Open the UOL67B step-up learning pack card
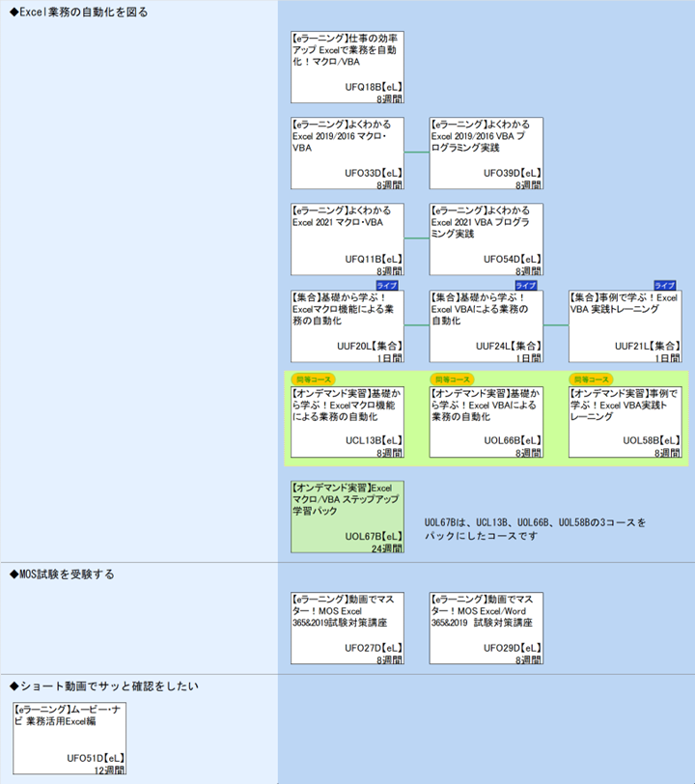695x784 pixels. pos(347,517)
